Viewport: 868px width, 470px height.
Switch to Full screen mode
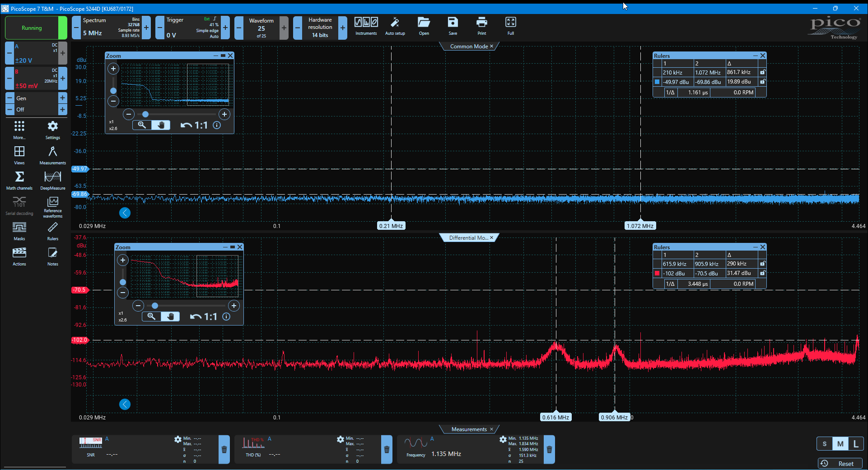coord(511,26)
